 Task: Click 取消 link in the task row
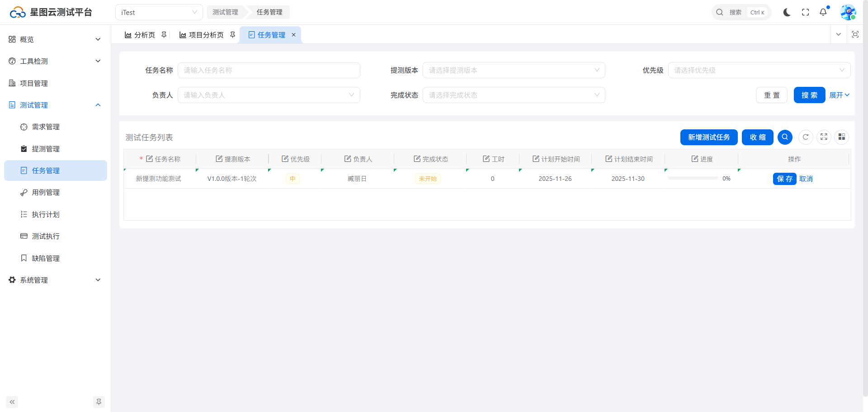(x=806, y=179)
